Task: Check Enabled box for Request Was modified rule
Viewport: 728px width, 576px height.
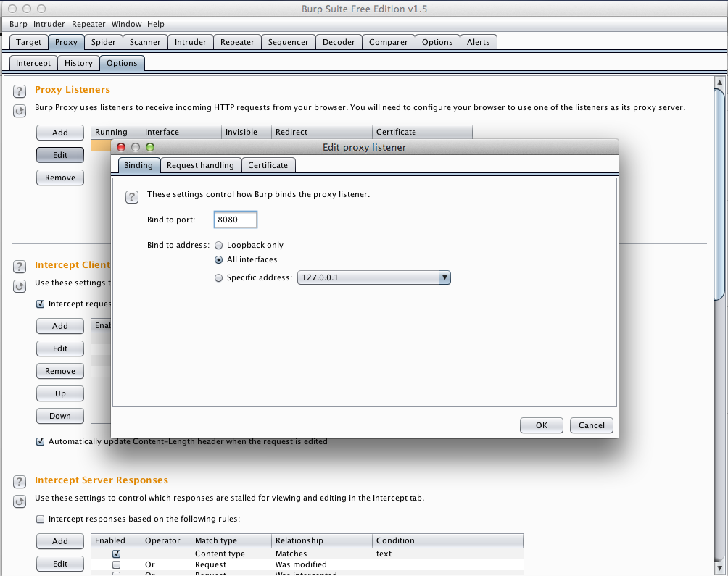Action: (x=117, y=565)
